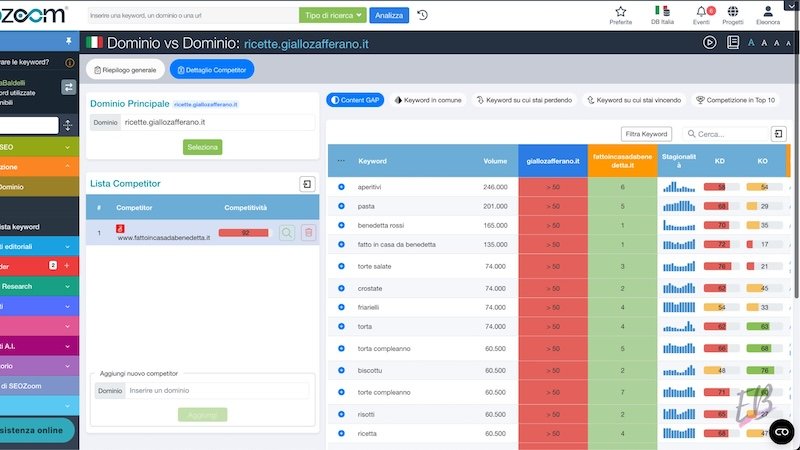This screenshot has height=450, width=800.
Task: Click the Dominio principale domain field
Action: click(217, 122)
